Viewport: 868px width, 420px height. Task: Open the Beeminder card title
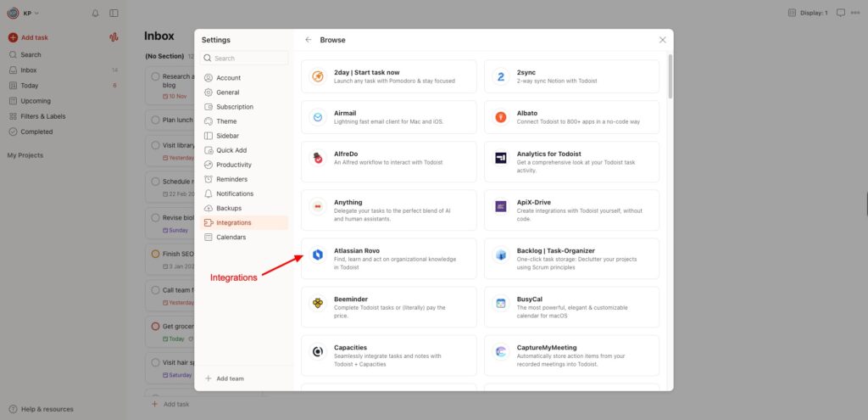tap(351, 300)
